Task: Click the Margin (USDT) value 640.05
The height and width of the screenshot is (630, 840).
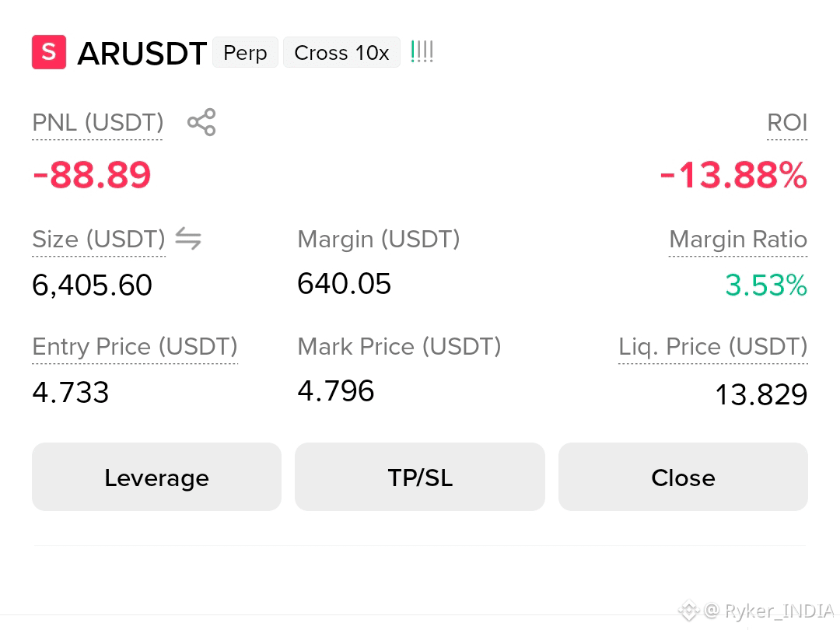Action: tap(344, 284)
